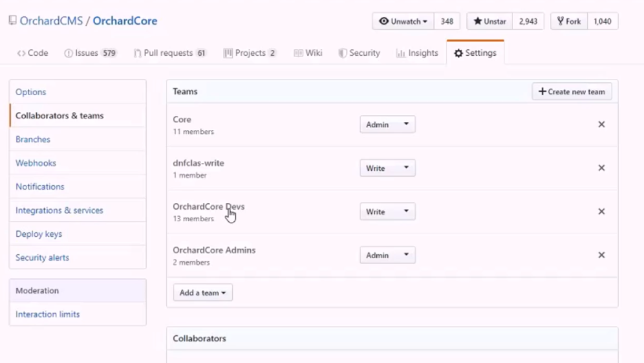
Task: Click plus icon in Create new team
Action: (x=542, y=91)
